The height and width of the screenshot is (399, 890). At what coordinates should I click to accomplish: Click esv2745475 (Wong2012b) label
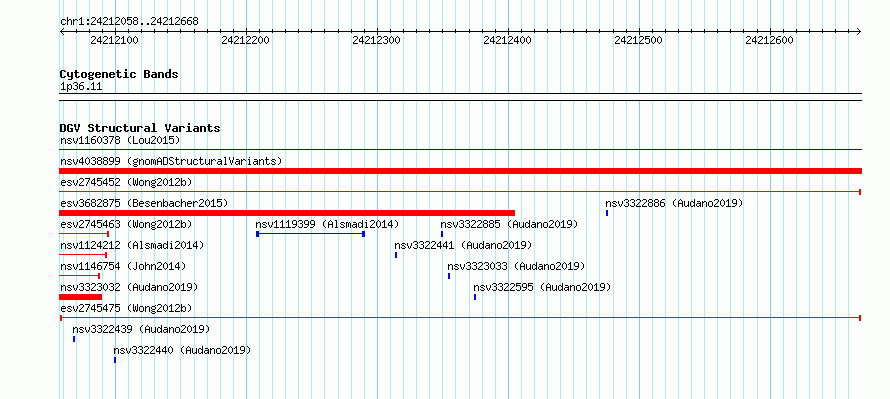[x=126, y=308]
